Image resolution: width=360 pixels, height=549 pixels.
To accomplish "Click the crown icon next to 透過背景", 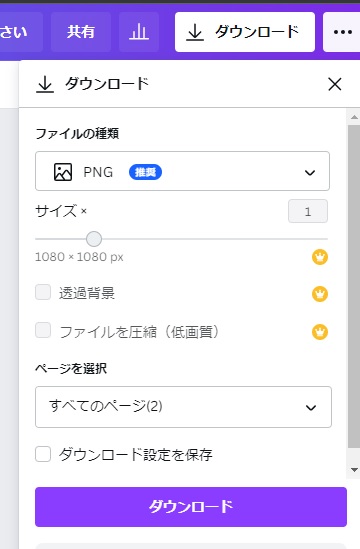I will click(x=320, y=294).
